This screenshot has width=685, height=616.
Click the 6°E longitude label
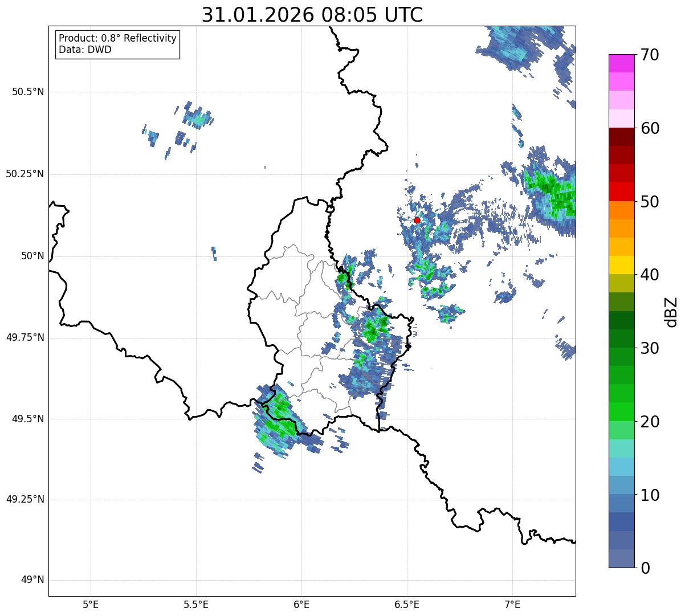[x=301, y=604]
